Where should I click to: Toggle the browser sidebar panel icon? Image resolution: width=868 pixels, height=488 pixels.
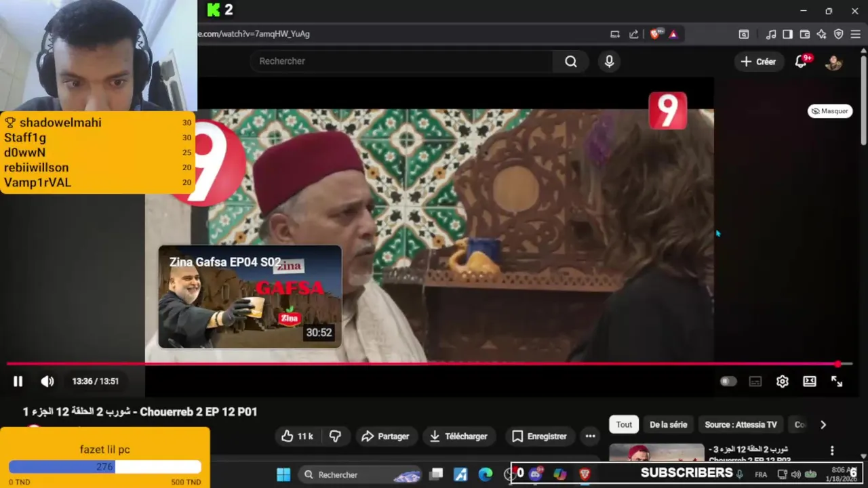[x=787, y=34]
